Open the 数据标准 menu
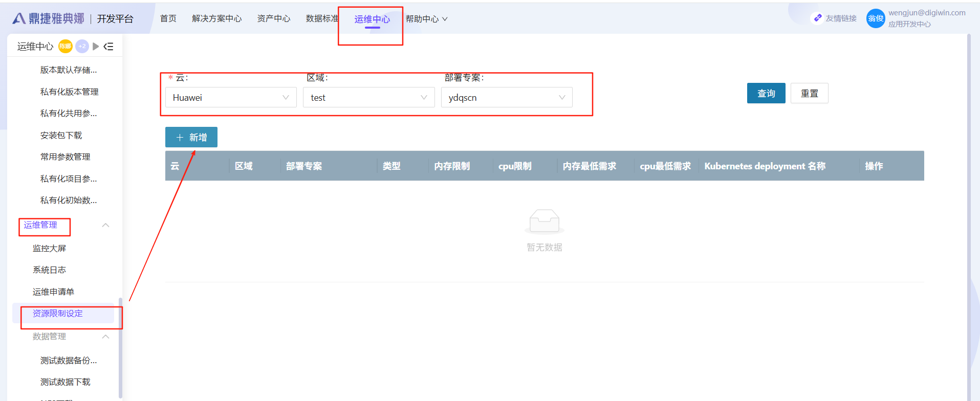The width and height of the screenshot is (980, 401). coord(322,18)
